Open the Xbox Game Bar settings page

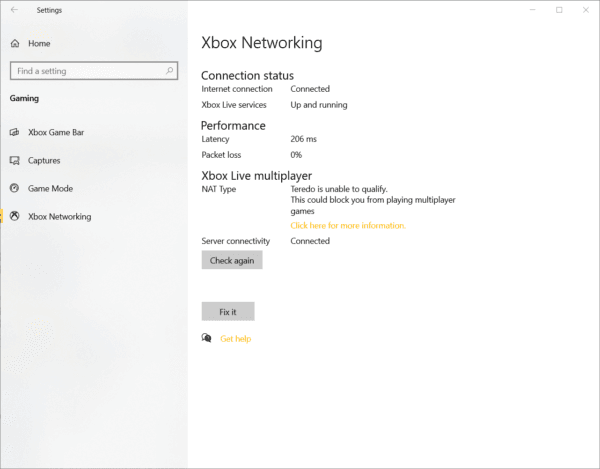pyautogui.click(x=57, y=132)
